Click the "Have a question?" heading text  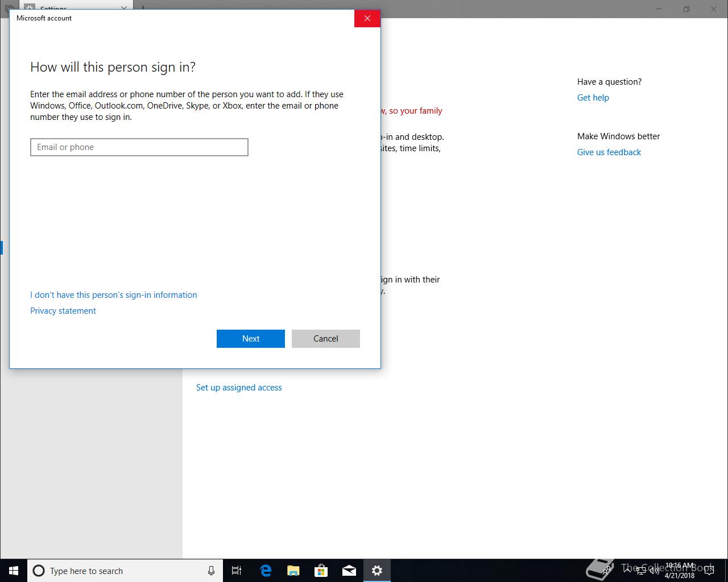pyautogui.click(x=609, y=82)
